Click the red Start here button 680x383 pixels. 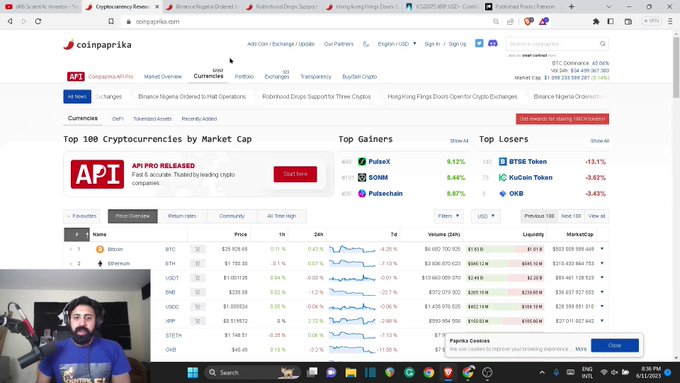295,174
